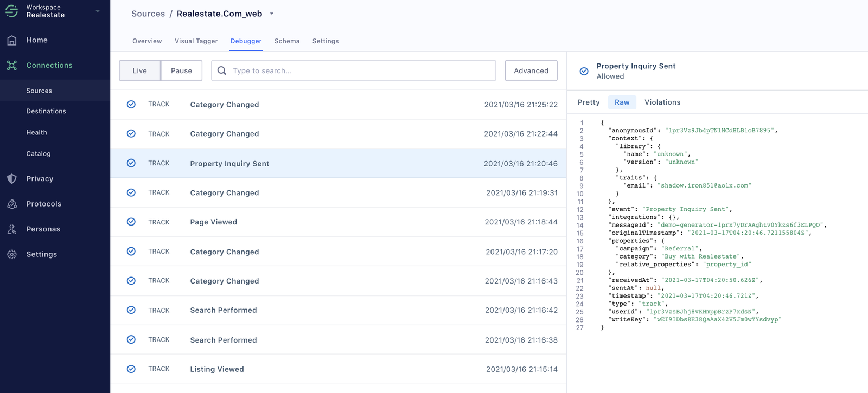
Task: Select Category Changed event at 21:25:22
Action: pyautogui.click(x=339, y=104)
